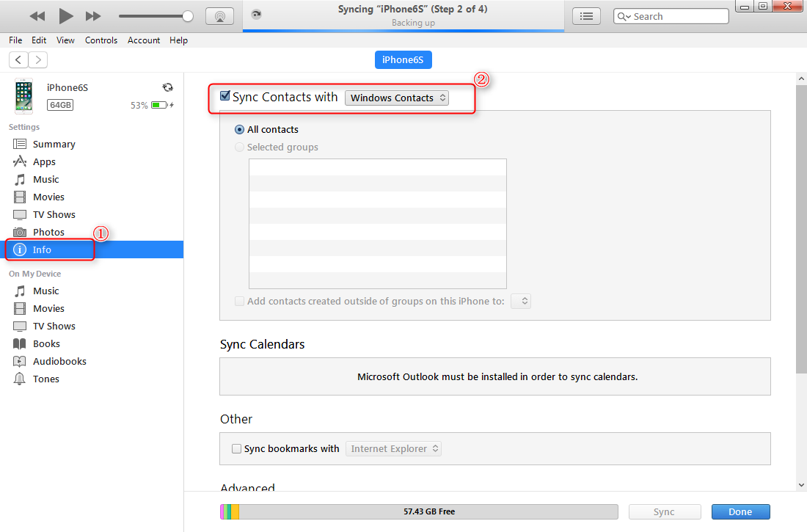Image resolution: width=807 pixels, height=532 pixels.
Task: Open the View menu
Action: click(x=65, y=40)
